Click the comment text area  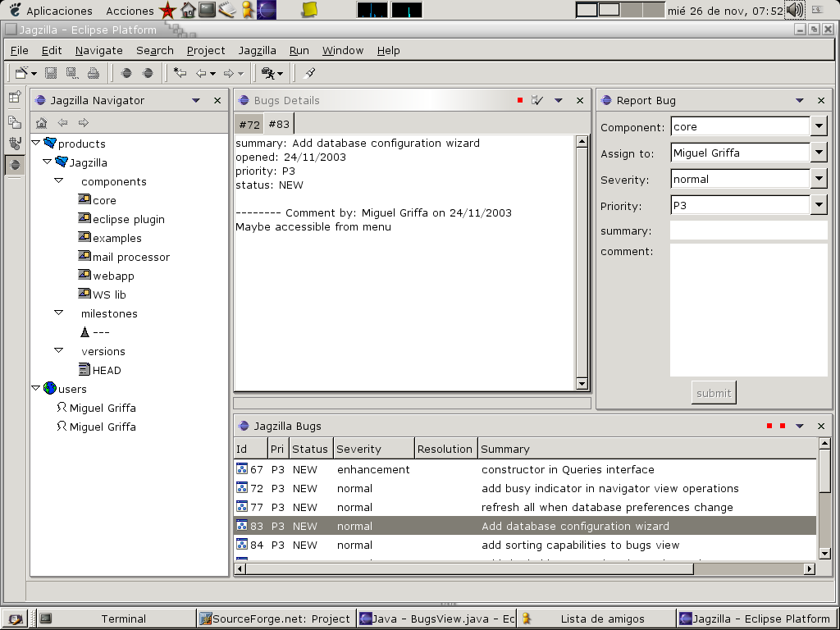[748, 309]
